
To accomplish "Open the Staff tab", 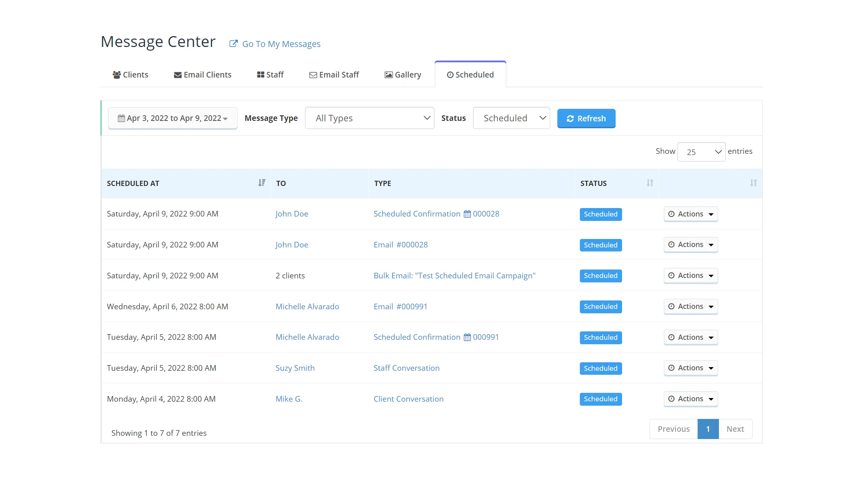I will (x=270, y=75).
